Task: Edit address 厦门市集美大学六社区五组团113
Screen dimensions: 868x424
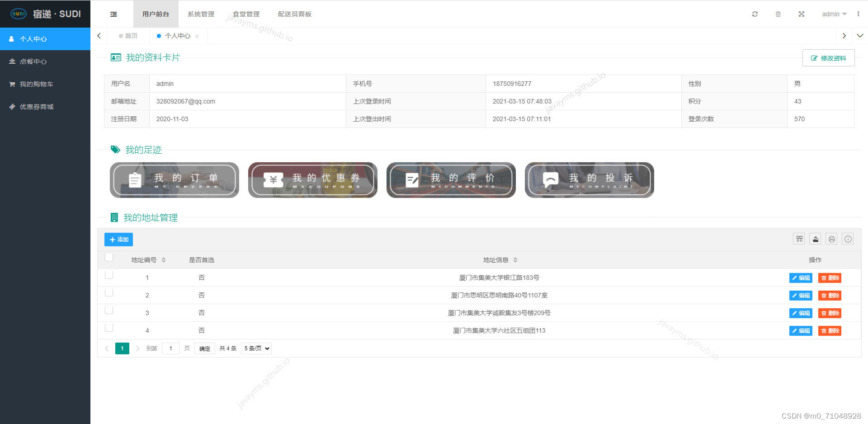Action: coord(801,331)
